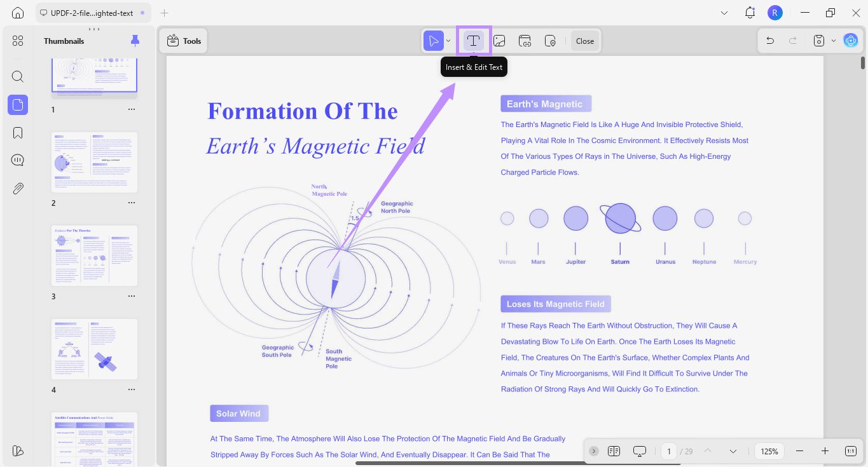Open the attachments paperclip panel
Image resolution: width=868 pixels, height=467 pixels.
point(18,188)
